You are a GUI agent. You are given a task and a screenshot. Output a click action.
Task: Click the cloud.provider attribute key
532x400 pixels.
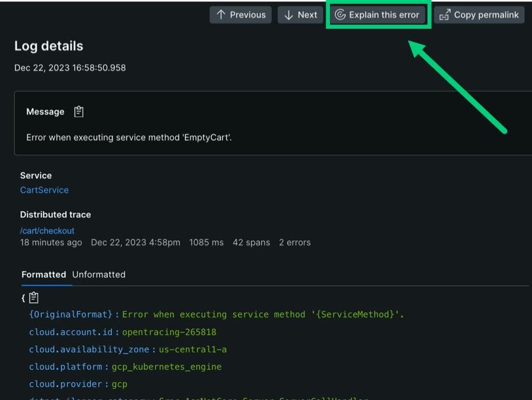coord(65,385)
